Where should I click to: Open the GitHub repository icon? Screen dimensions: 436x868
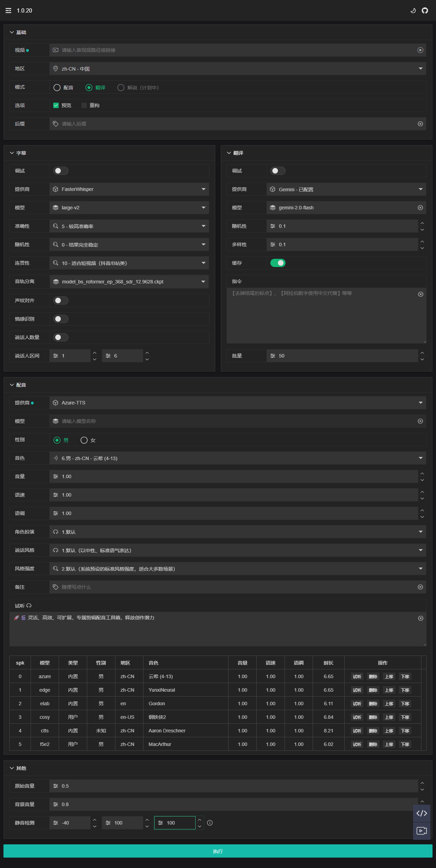click(425, 11)
